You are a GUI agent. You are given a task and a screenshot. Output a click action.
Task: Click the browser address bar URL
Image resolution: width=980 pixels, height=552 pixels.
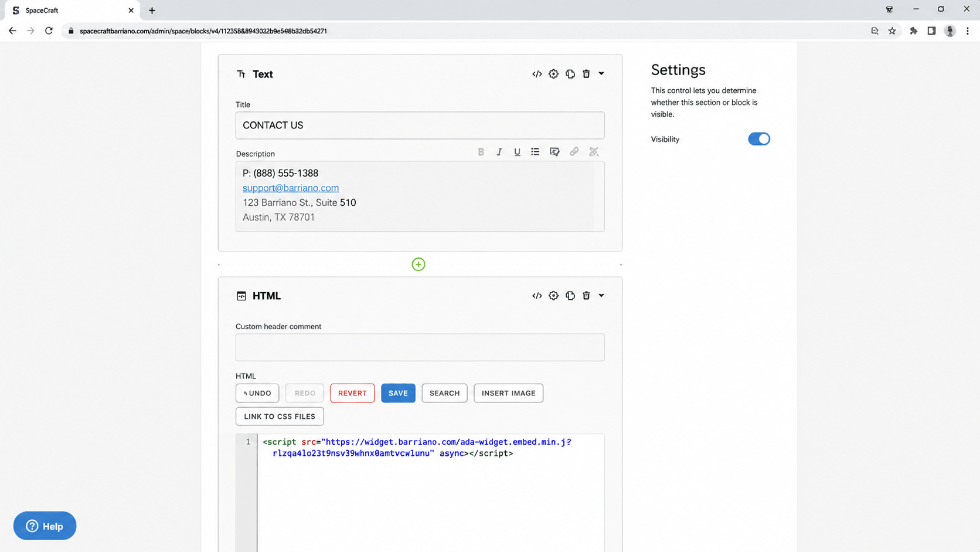pos(203,31)
